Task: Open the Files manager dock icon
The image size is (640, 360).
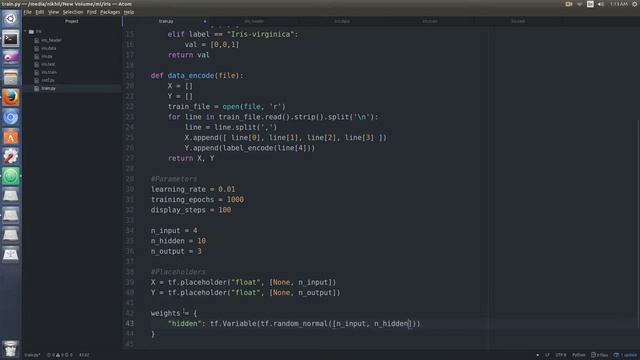Action: [11, 78]
